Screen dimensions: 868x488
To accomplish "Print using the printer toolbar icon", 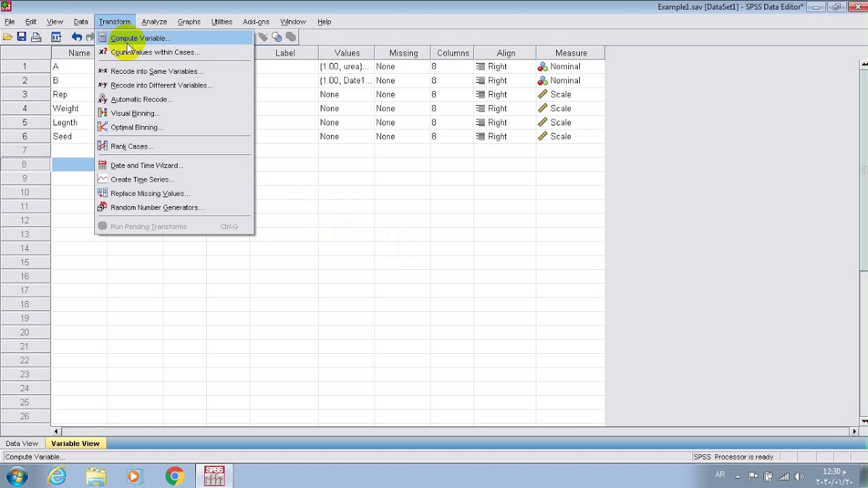I will pos(37,37).
